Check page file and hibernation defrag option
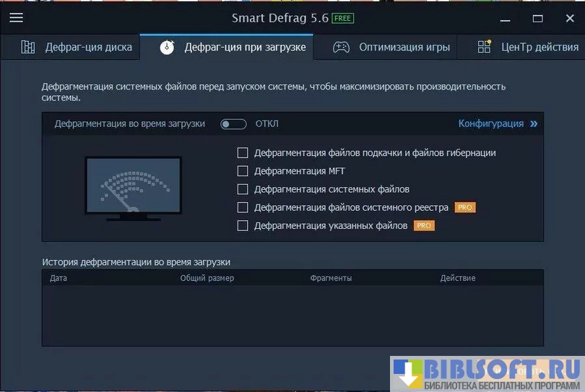Image resolution: width=585 pixels, height=392 pixels. (x=243, y=153)
